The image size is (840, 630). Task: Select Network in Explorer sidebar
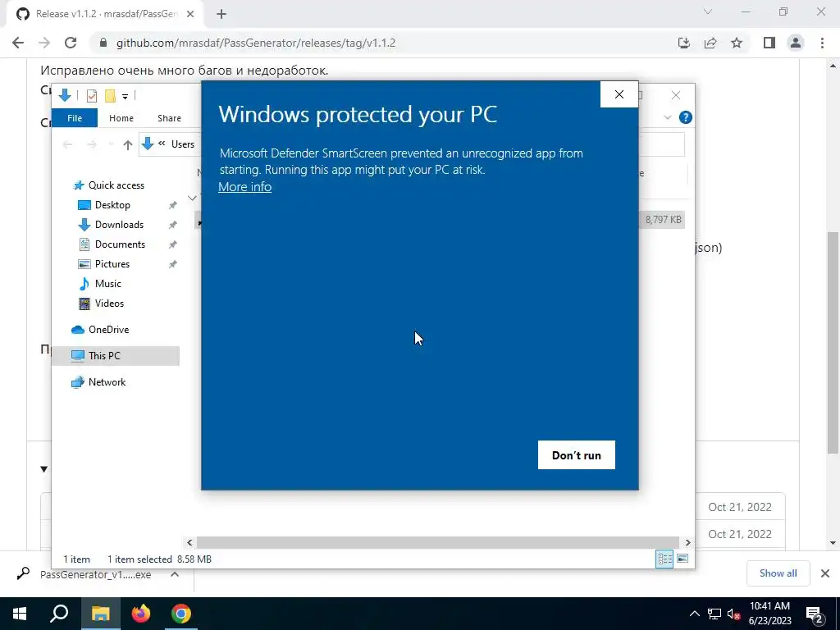tap(107, 382)
